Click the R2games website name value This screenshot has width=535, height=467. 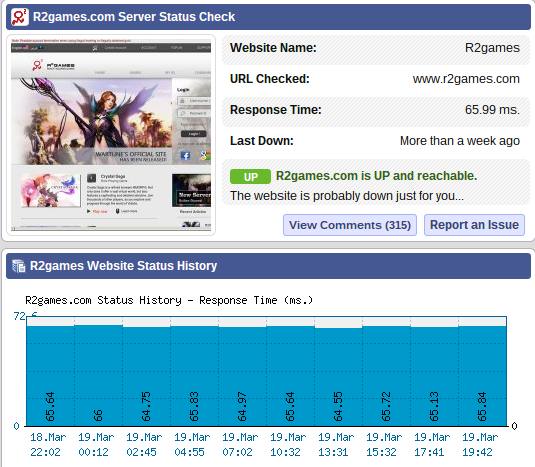(x=492, y=48)
